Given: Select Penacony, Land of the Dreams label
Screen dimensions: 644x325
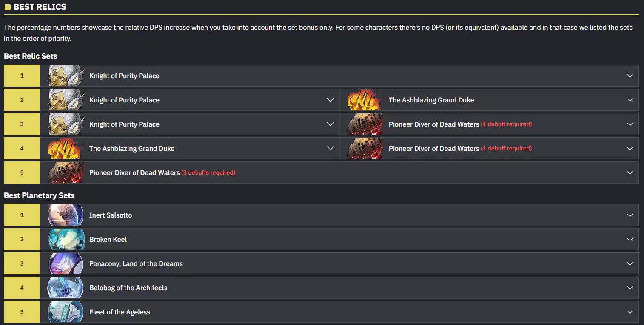Looking at the screenshot, I should coord(136,263).
